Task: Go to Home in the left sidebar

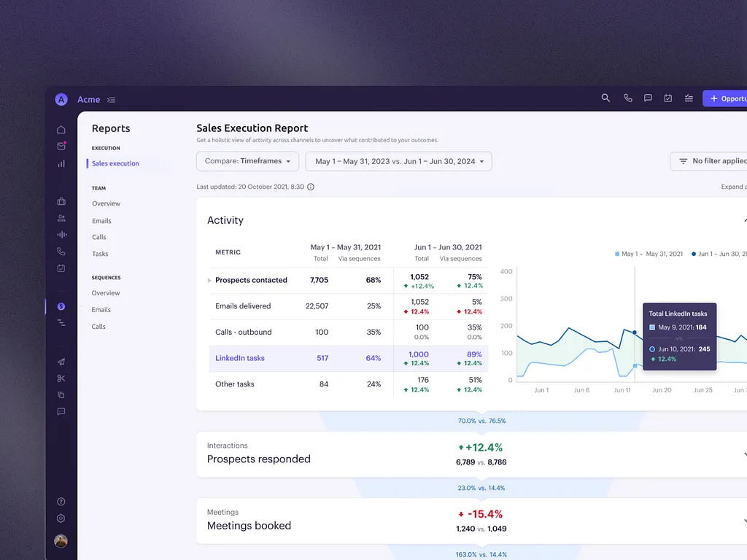Action: (x=61, y=130)
